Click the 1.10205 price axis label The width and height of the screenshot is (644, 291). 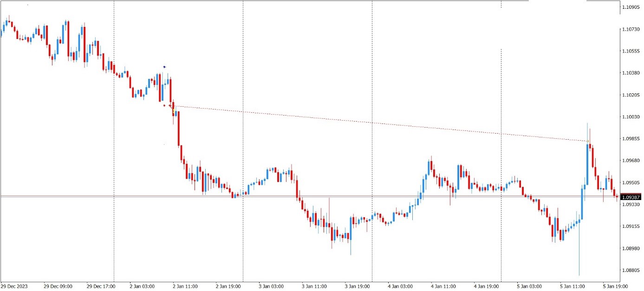click(x=631, y=95)
